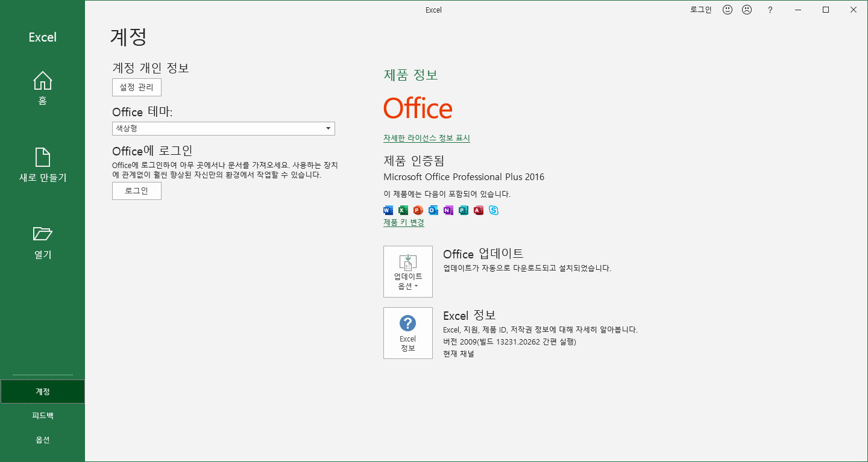Click the 설정 관리 button

[x=137, y=87]
